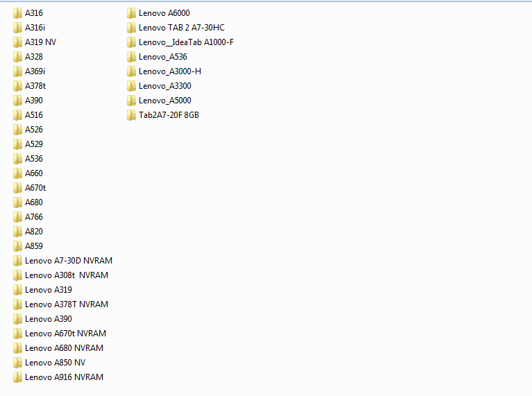Click the A820 folder icon
Screen dimensions: 532x396
click(17, 232)
